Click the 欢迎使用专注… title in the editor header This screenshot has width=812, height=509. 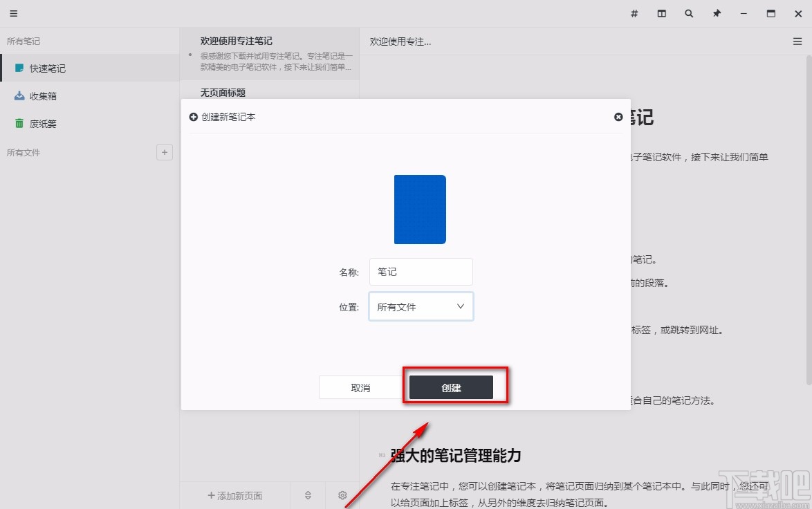[400, 41]
